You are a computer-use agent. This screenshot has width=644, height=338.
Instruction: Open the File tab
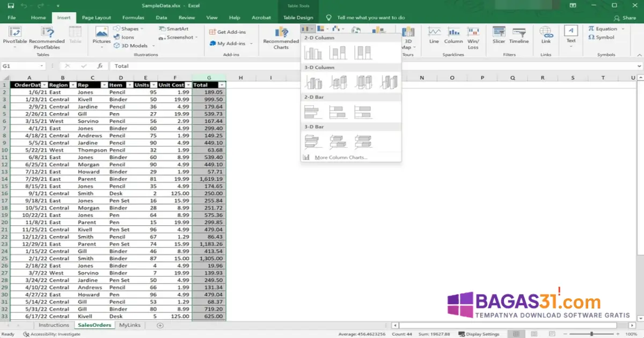click(12, 18)
